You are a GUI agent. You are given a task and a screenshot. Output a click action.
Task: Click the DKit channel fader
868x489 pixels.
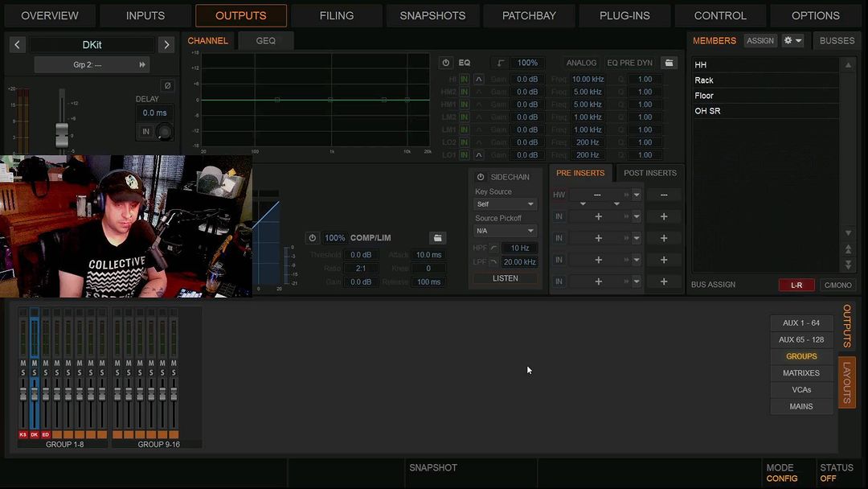[34, 392]
